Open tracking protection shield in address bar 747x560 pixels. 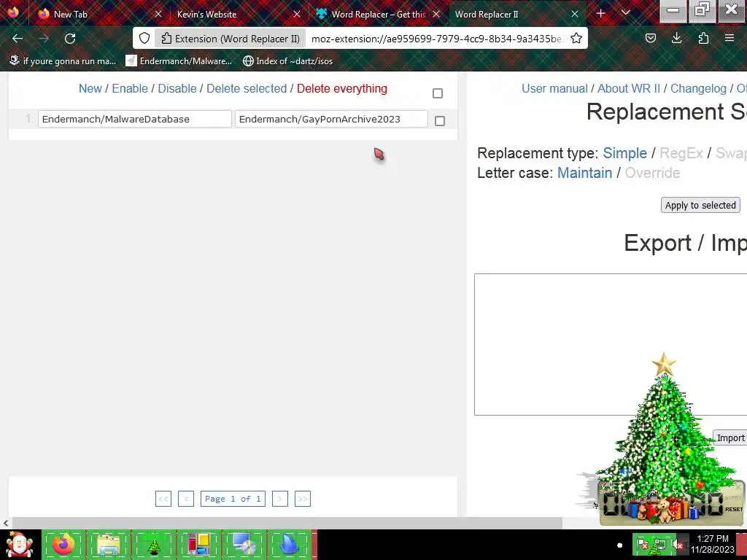coord(144,39)
